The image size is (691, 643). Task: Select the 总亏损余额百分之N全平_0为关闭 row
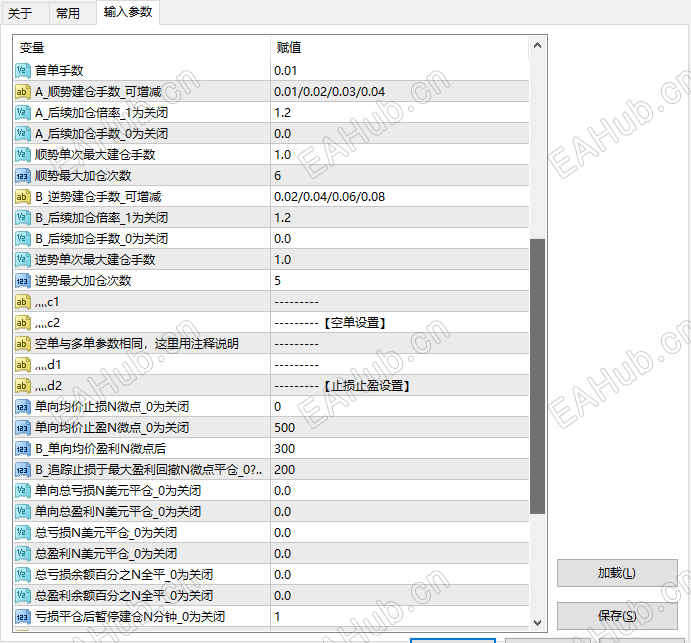pos(271,575)
